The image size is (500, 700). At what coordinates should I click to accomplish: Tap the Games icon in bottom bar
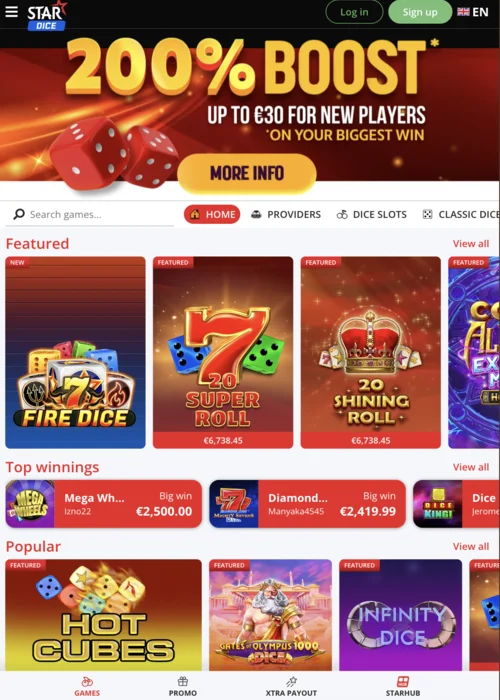coord(87,682)
